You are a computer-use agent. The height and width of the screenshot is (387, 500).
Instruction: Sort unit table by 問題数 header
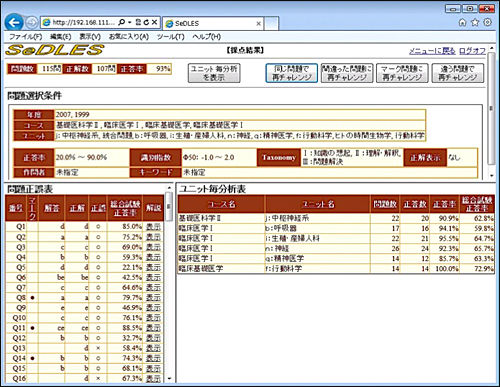[x=385, y=204]
